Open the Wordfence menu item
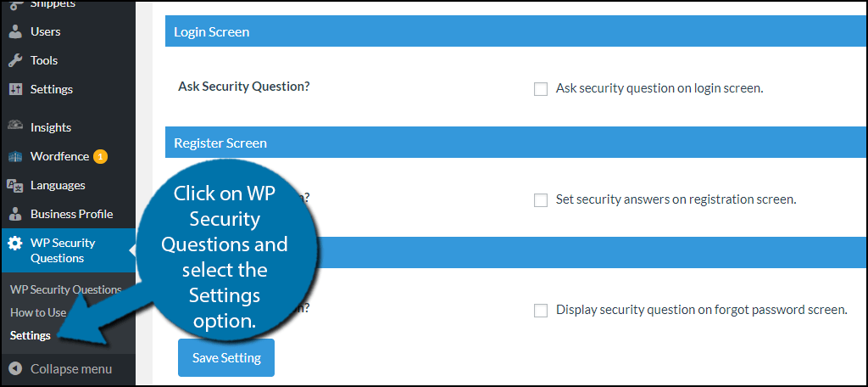 59,156
